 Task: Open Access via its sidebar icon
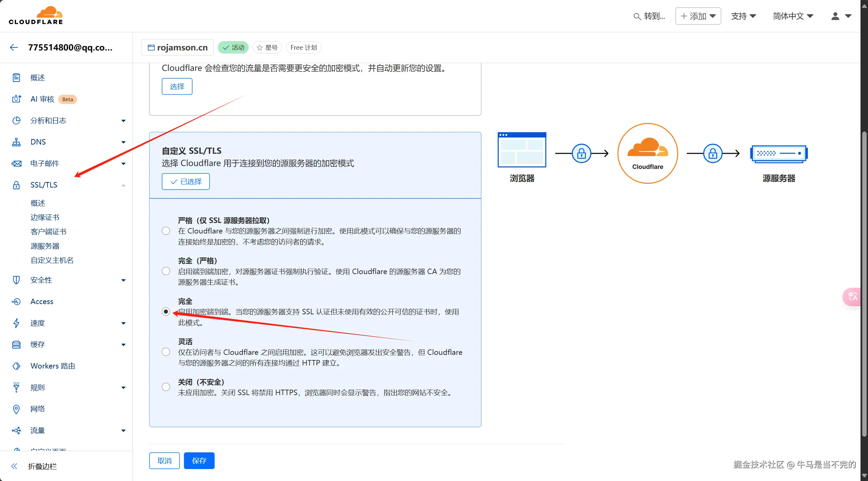click(16, 301)
